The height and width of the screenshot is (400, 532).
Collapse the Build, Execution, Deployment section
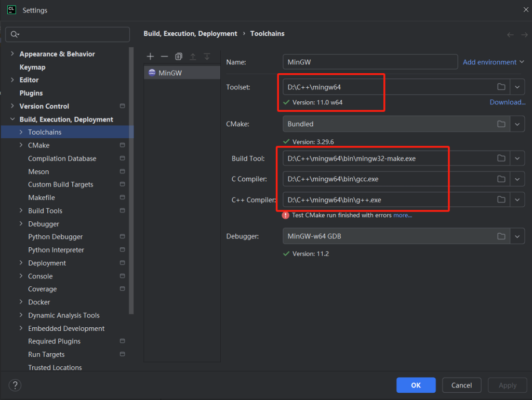(12, 119)
